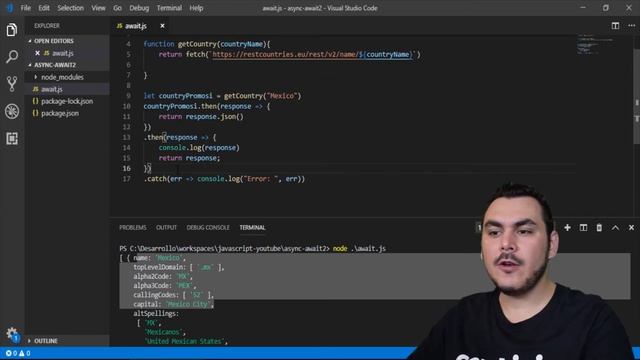
Task: Maximize the panel with the up chevron
Action: point(615,228)
